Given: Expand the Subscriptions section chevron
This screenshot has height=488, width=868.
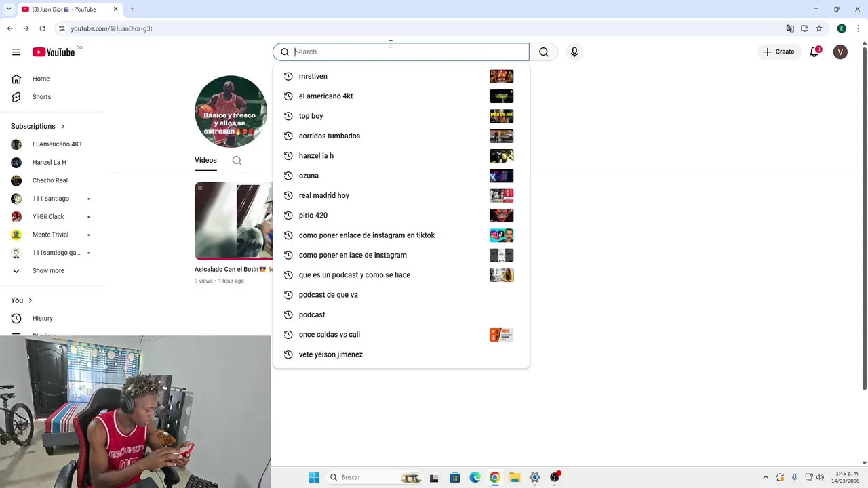Looking at the screenshot, I should point(63,127).
